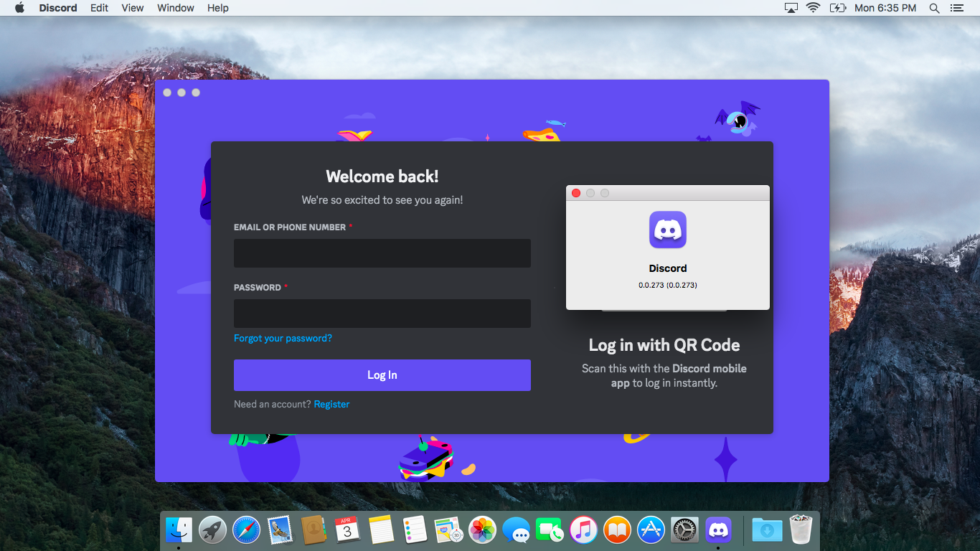Click Discord icon in the dock
This screenshot has height=551, width=980.
click(x=718, y=530)
